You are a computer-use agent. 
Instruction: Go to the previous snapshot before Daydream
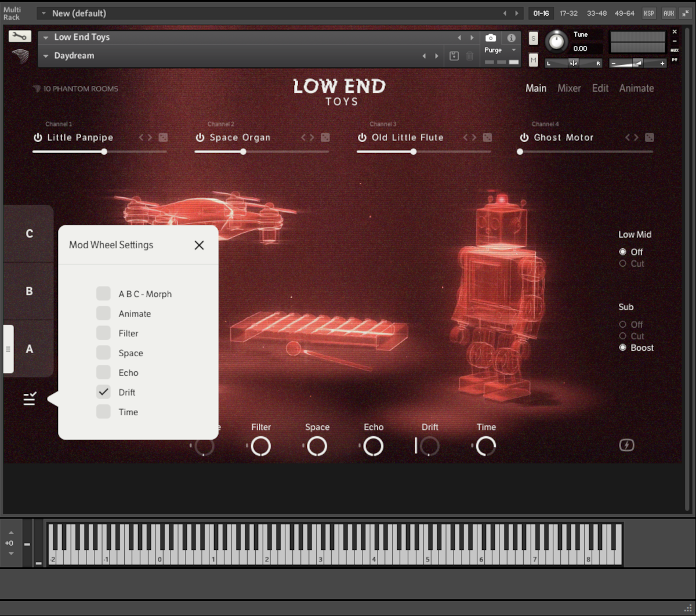(424, 56)
